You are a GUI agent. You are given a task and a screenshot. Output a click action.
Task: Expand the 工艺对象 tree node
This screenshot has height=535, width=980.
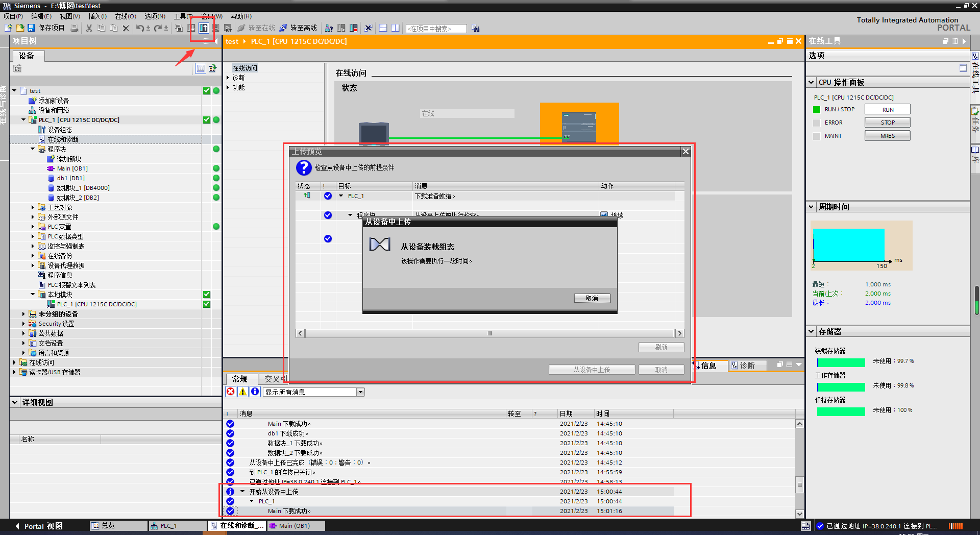[x=33, y=207]
